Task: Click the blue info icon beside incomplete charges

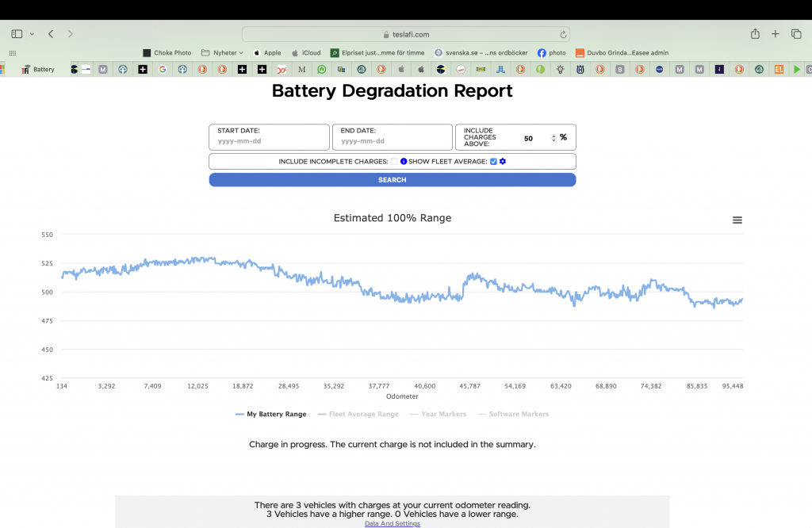Action: click(x=404, y=162)
